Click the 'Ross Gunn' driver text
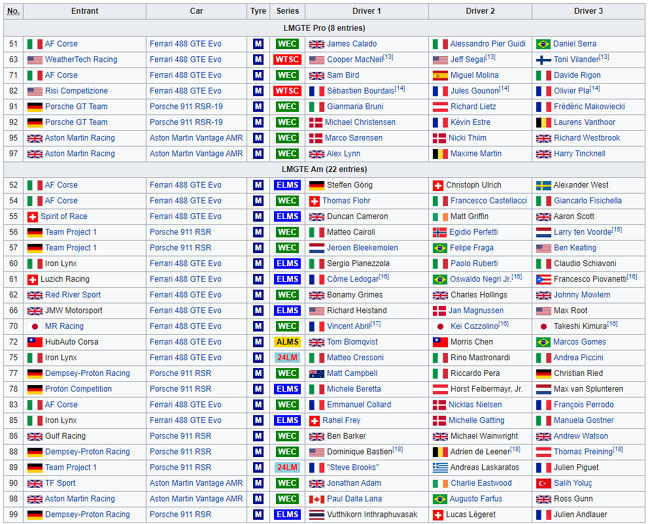The image size is (650, 524). click(573, 499)
